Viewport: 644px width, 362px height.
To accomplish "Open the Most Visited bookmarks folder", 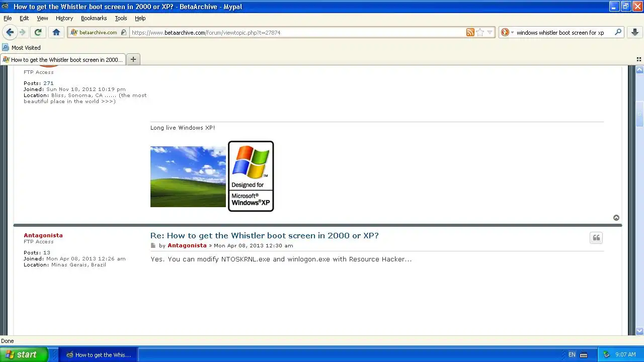I will pos(22,48).
